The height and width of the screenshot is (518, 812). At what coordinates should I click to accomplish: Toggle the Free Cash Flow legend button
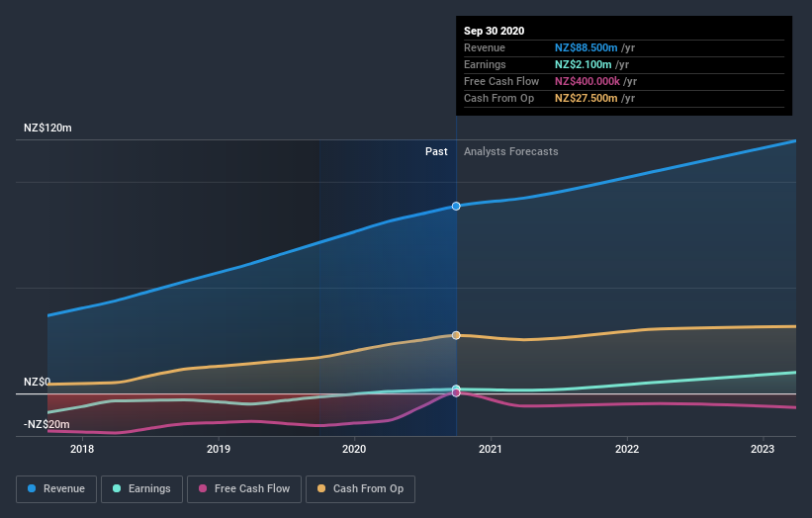[244, 489]
